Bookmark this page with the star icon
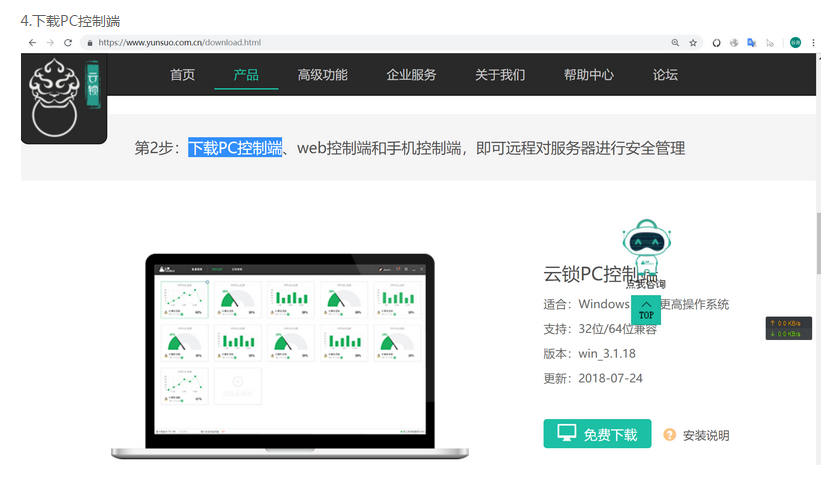The height and width of the screenshot is (491, 840). [693, 42]
